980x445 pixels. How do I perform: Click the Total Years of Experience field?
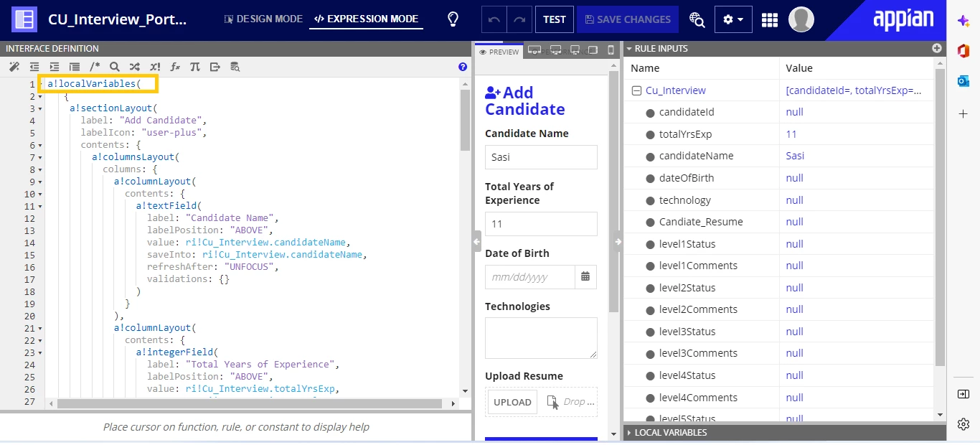point(541,224)
